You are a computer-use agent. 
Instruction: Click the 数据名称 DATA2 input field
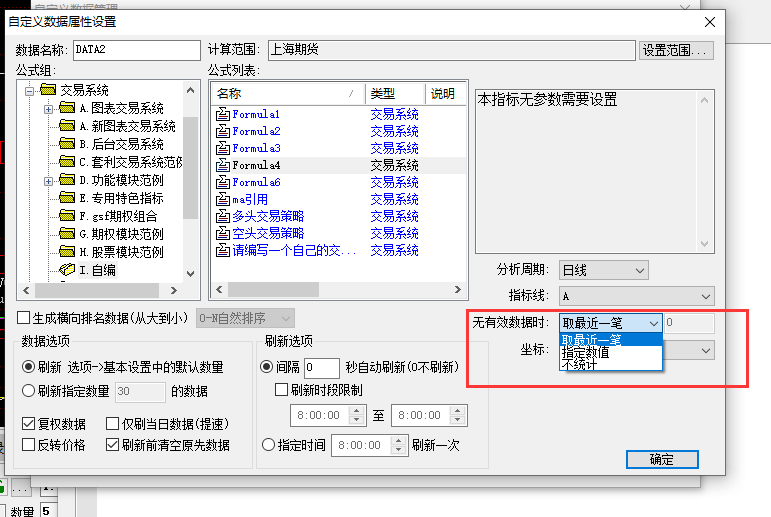[137, 50]
